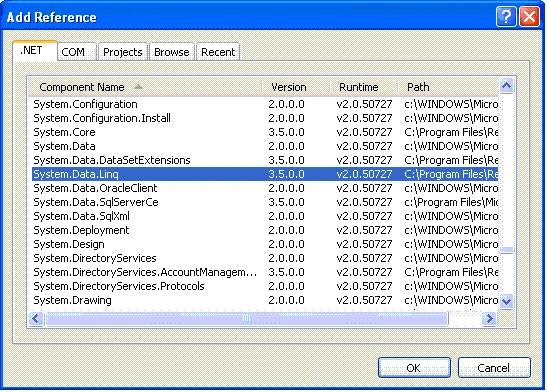This screenshot has width=547, height=392.
Task: Select System.DirectoryServices.Protocols component
Action: (265, 286)
